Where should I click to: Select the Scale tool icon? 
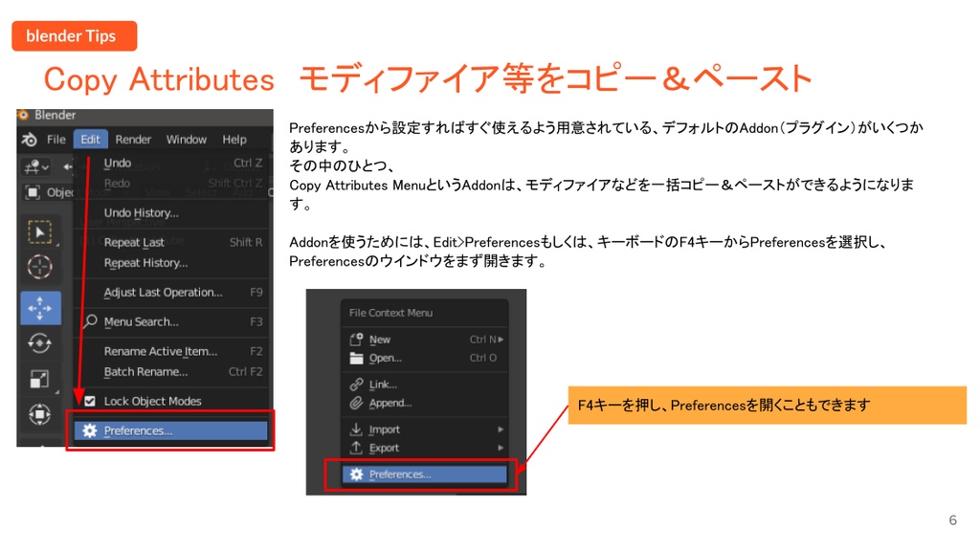tap(40, 378)
